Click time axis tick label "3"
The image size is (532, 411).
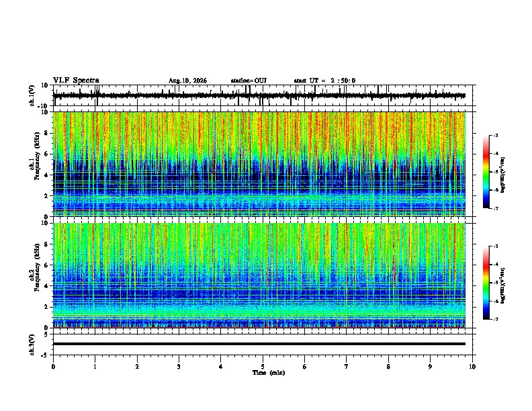click(x=179, y=367)
